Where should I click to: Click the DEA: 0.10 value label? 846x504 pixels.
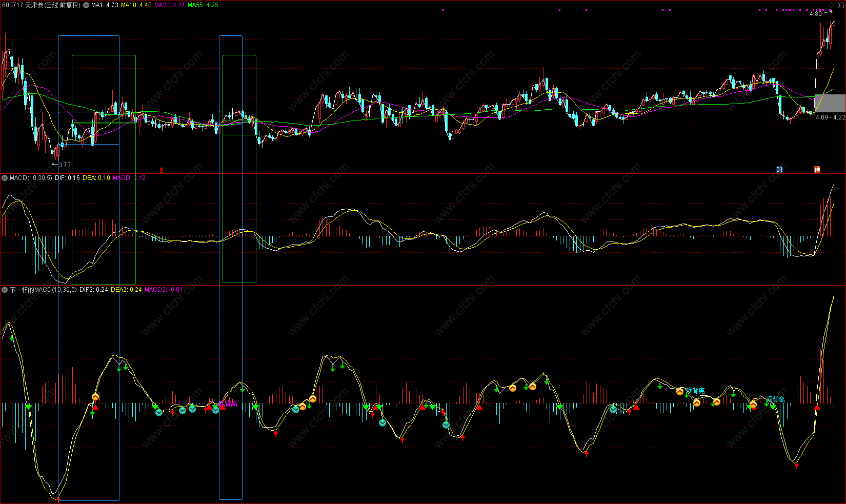click(x=96, y=178)
